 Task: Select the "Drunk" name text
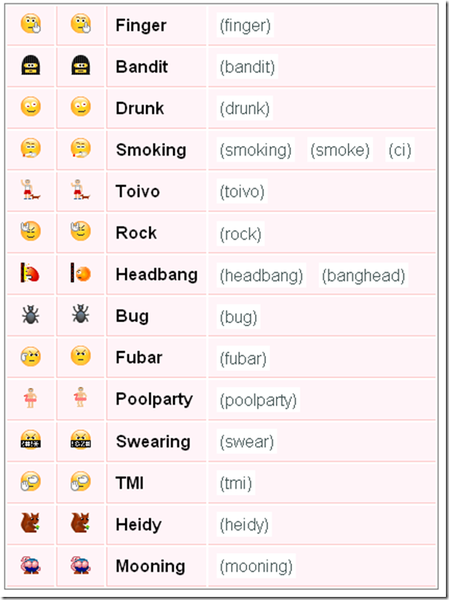(140, 108)
